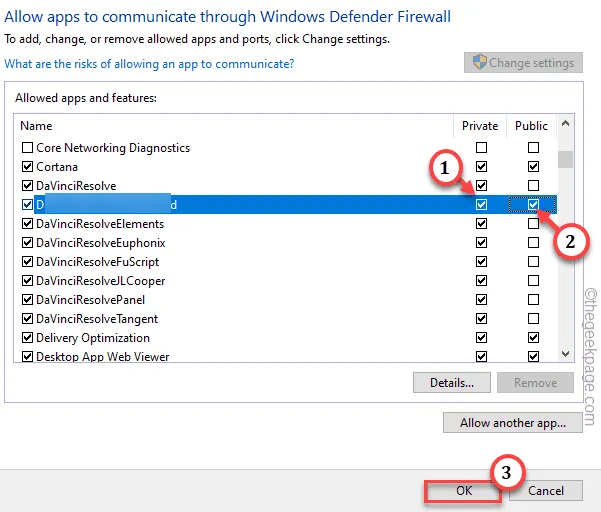This screenshot has height=512, width=601.
Task: Click the apps list scrollbar thumb
Action: point(565,159)
